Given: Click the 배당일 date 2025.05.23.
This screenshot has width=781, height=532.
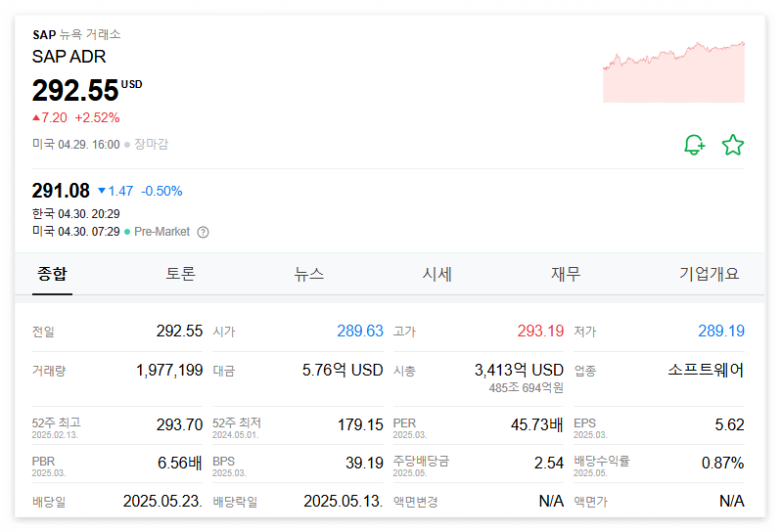Looking at the screenshot, I should (162, 501).
